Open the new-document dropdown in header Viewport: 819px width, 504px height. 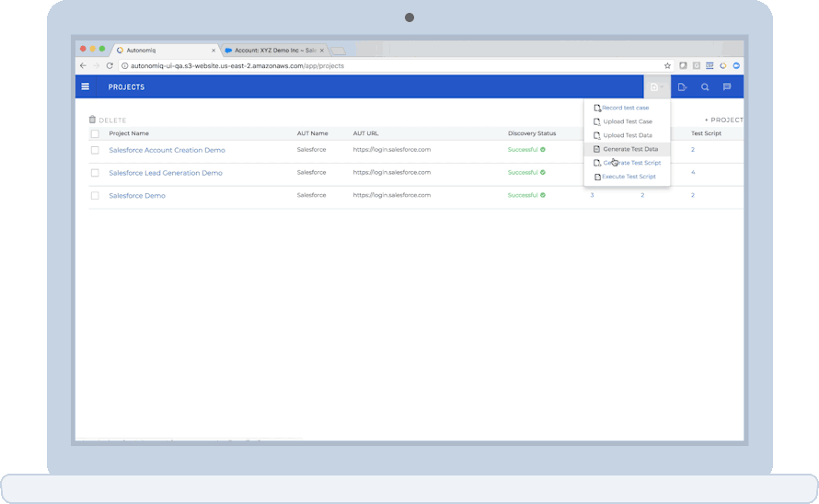coord(656,86)
